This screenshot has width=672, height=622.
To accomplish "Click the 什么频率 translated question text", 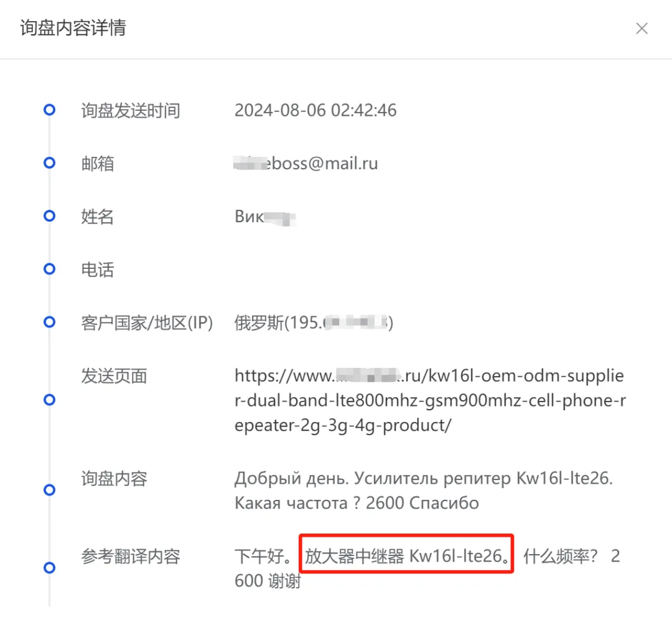I will [x=560, y=557].
